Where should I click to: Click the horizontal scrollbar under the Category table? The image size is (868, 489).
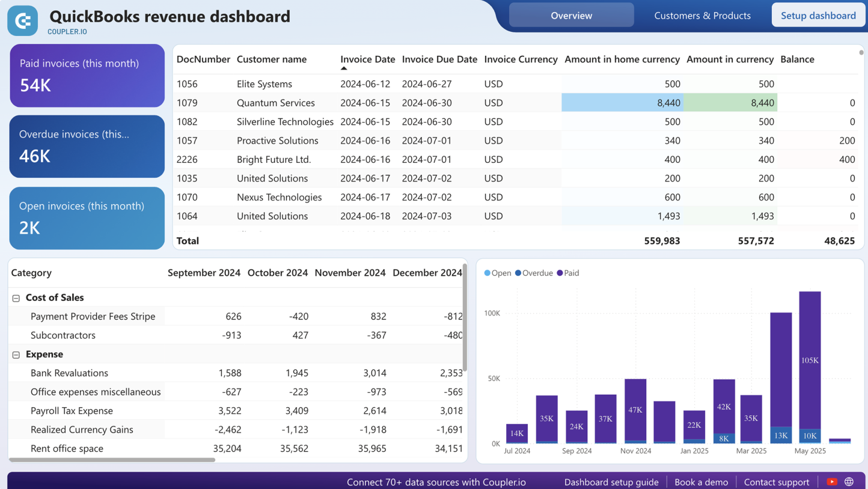click(x=111, y=460)
